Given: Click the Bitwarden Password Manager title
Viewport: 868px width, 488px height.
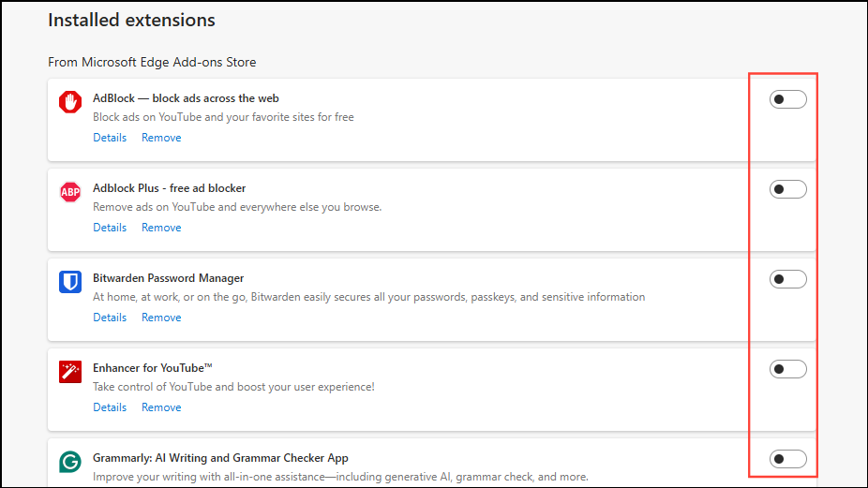Looking at the screenshot, I should 168,278.
